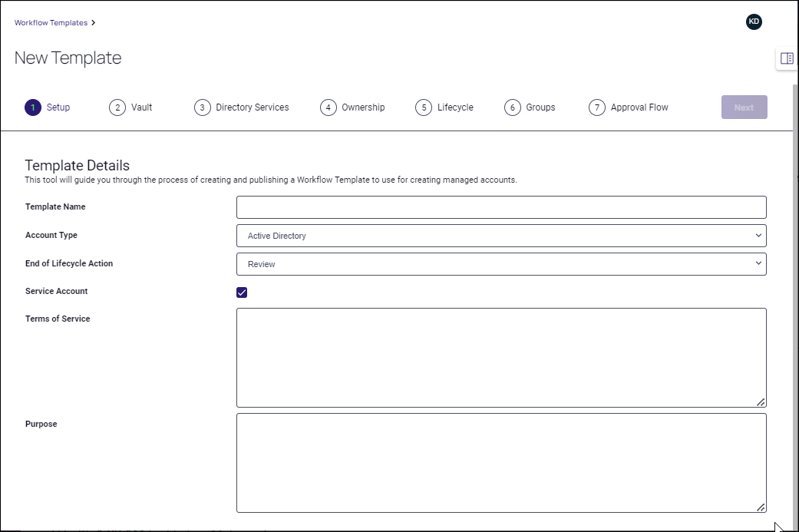Open the side panel help icon
The width and height of the screenshot is (799, 532).
(x=786, y=58)
